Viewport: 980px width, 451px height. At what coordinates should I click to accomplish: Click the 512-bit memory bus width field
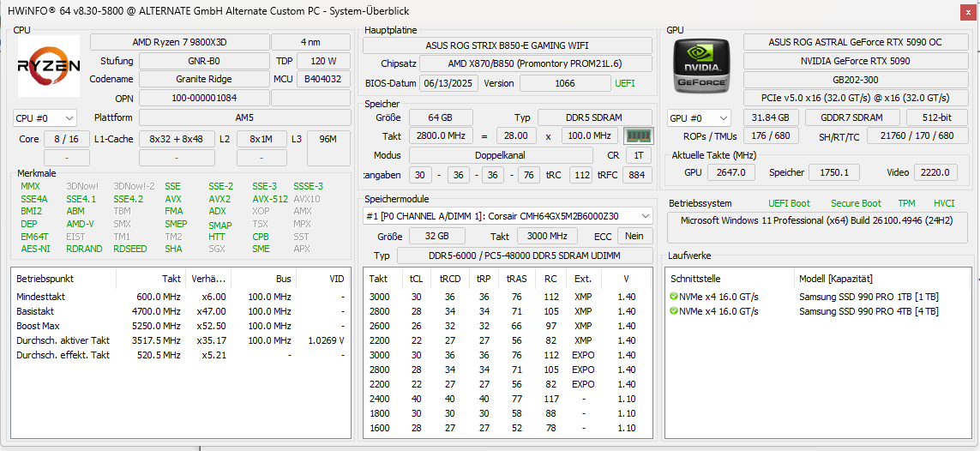[936, 117]
